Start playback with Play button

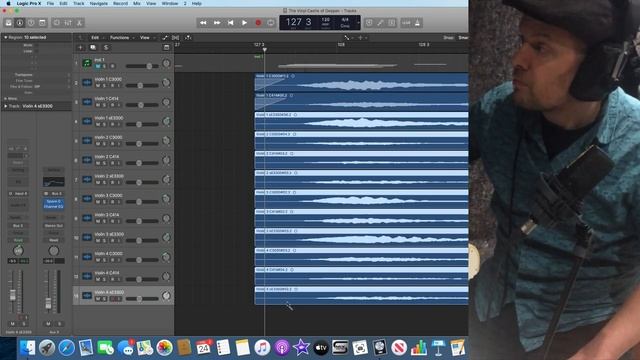(x=244, y=23)
